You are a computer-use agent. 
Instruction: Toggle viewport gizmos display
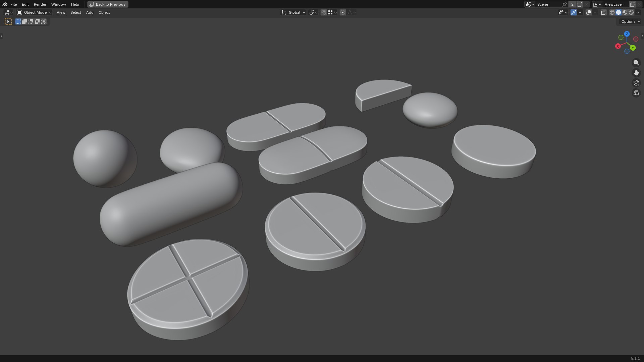point(574,12)
